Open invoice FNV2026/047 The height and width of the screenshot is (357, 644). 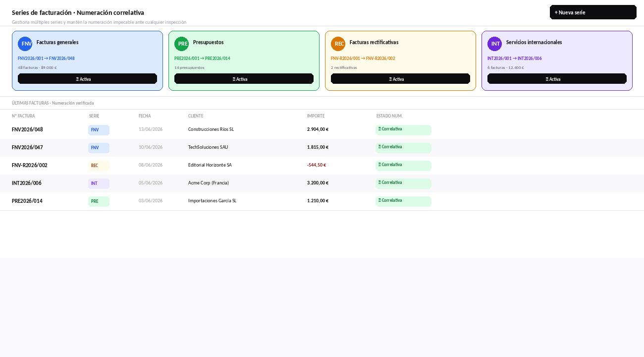pos(27,147)
